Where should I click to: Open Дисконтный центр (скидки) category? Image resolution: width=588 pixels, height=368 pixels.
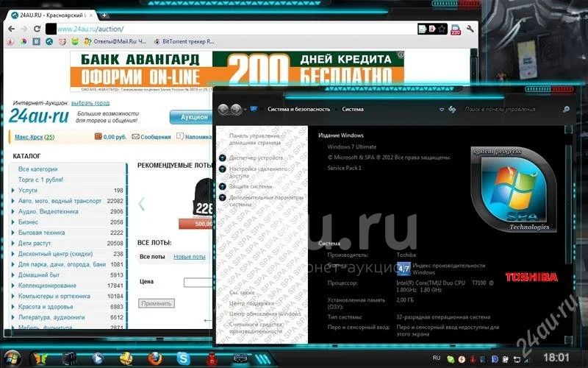tap(56, 254)
